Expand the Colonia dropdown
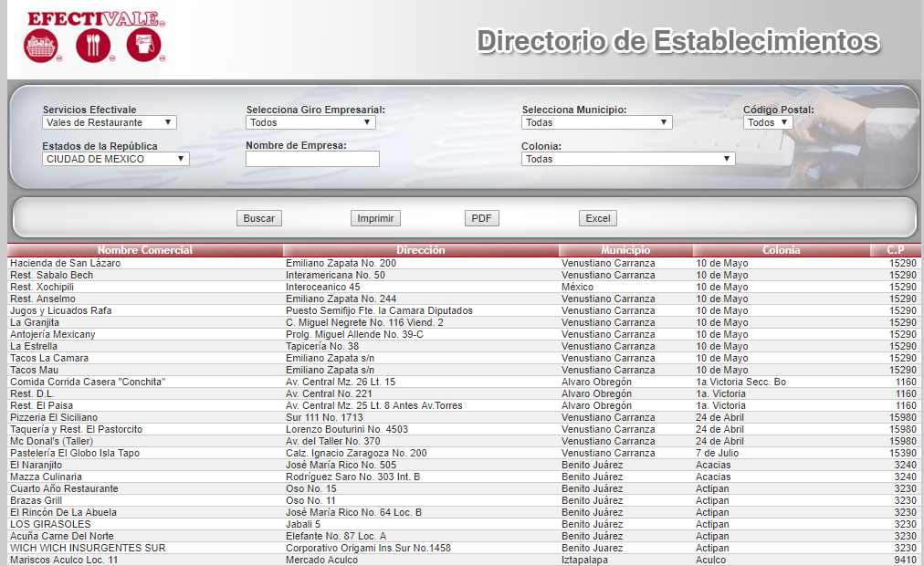 pos(628,159)
